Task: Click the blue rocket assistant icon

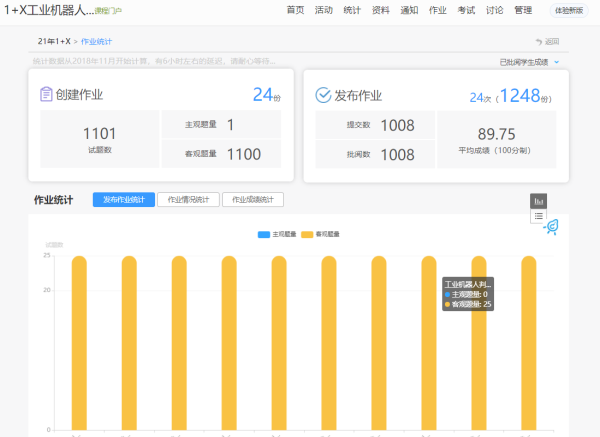Action: coord(551,227)
